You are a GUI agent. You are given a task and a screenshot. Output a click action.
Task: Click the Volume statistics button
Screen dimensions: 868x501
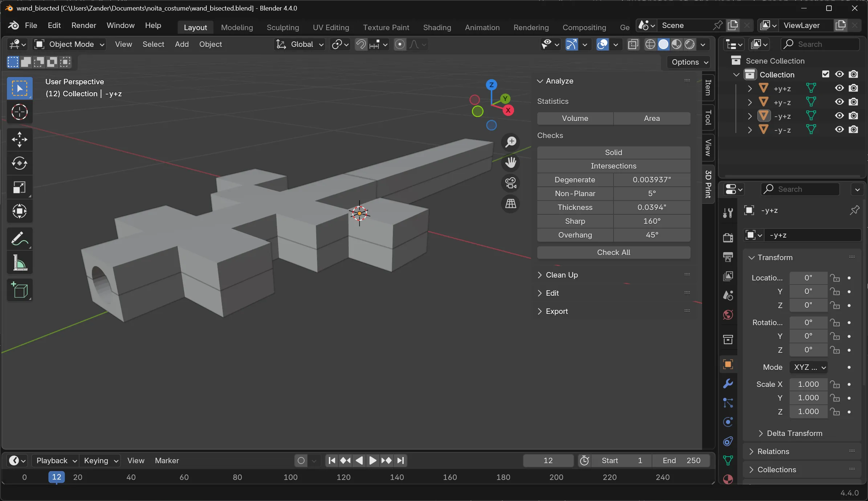575,118
